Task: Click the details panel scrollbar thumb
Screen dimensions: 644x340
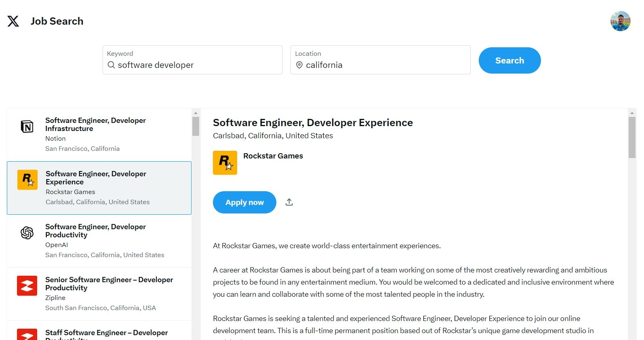Action: click(x=632, y=137)
